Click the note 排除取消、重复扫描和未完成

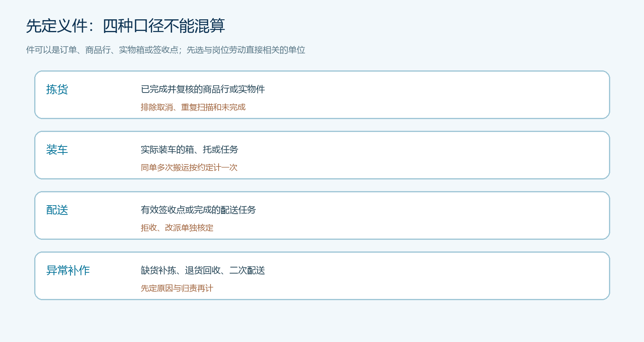pos(193,107)
